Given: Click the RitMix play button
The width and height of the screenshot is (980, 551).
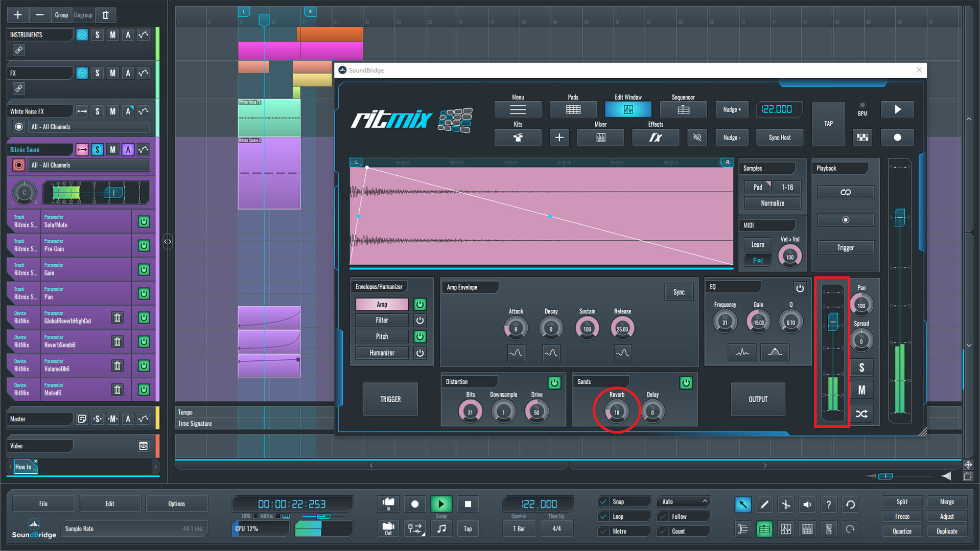Looking at the screenshot, I should (x=897, y=109).
